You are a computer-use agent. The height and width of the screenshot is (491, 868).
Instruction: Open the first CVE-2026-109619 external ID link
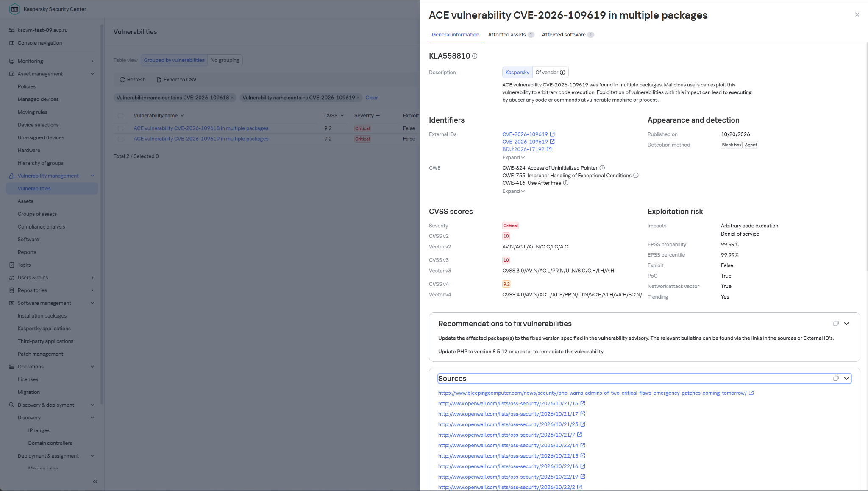point(525,134)
